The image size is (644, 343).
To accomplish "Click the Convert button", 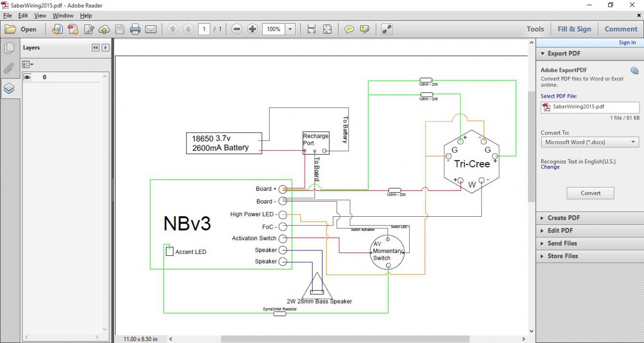I will (x=590, y=193).
